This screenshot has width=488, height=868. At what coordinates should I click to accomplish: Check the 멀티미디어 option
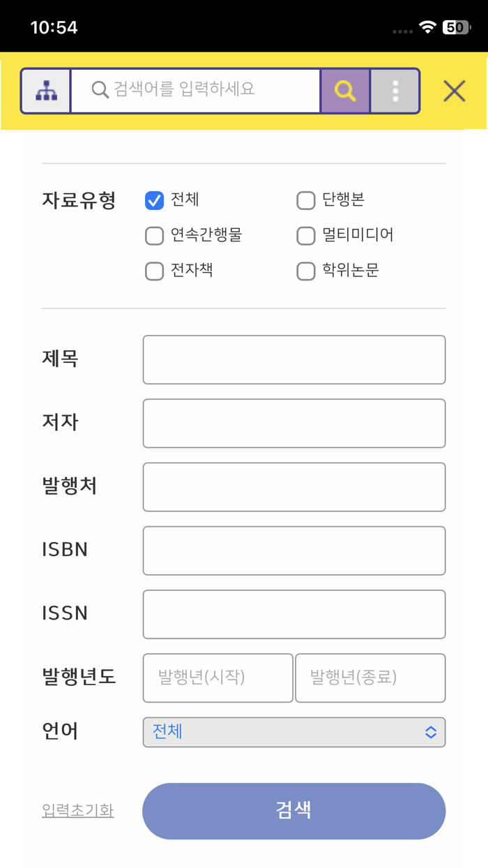[305, 235]
